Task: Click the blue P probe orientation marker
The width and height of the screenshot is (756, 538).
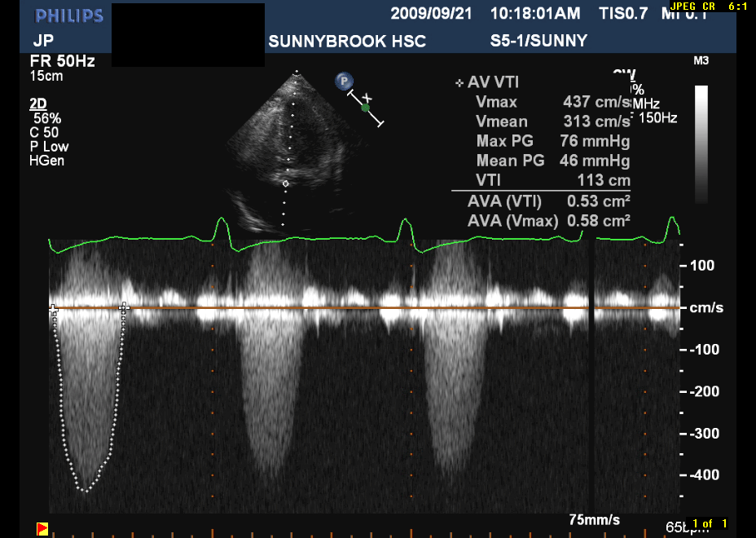Action: point(345,81)
